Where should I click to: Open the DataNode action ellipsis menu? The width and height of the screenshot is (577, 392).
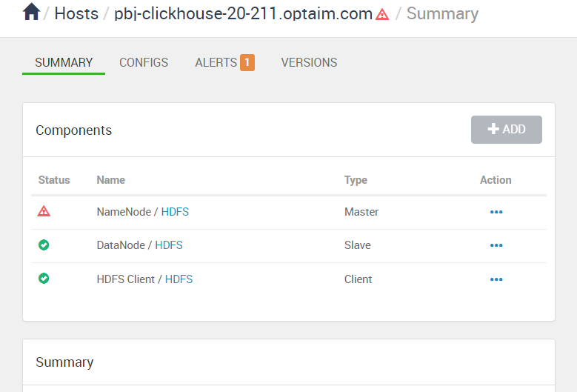496,245
